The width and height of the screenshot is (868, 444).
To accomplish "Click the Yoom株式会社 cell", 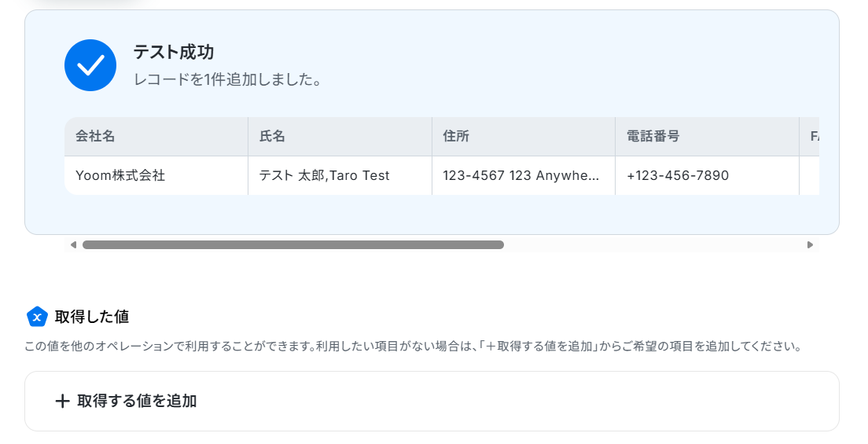I will 156,175.
